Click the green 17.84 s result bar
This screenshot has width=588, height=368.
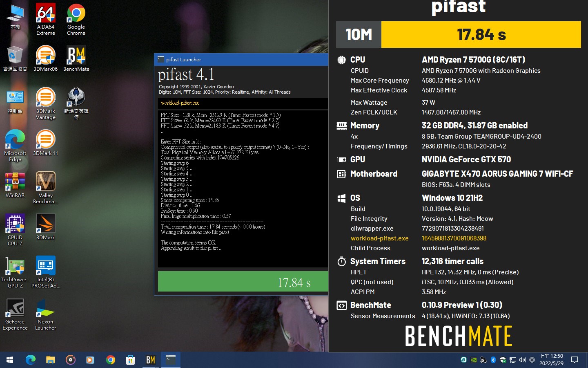(x=243, y=282)
